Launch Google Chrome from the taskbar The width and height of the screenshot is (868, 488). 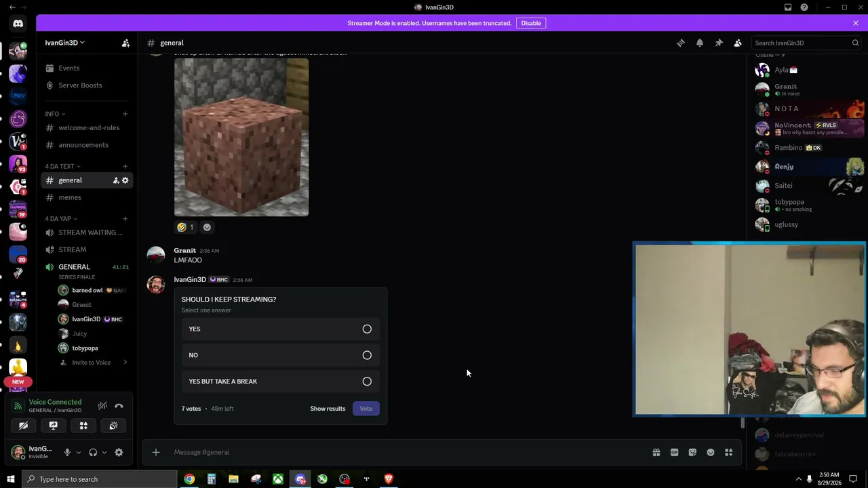[189, 479]
